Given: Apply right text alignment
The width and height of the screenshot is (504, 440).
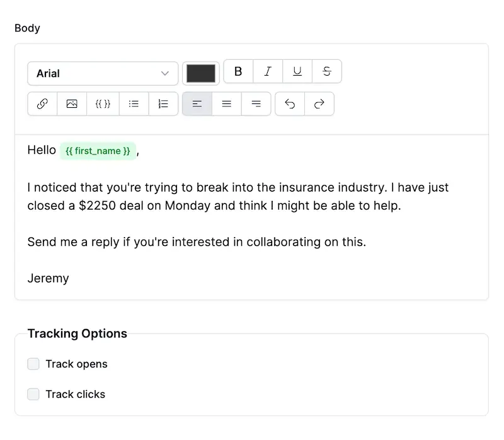Looking at the screenshot, I should [x=256, y=103].
